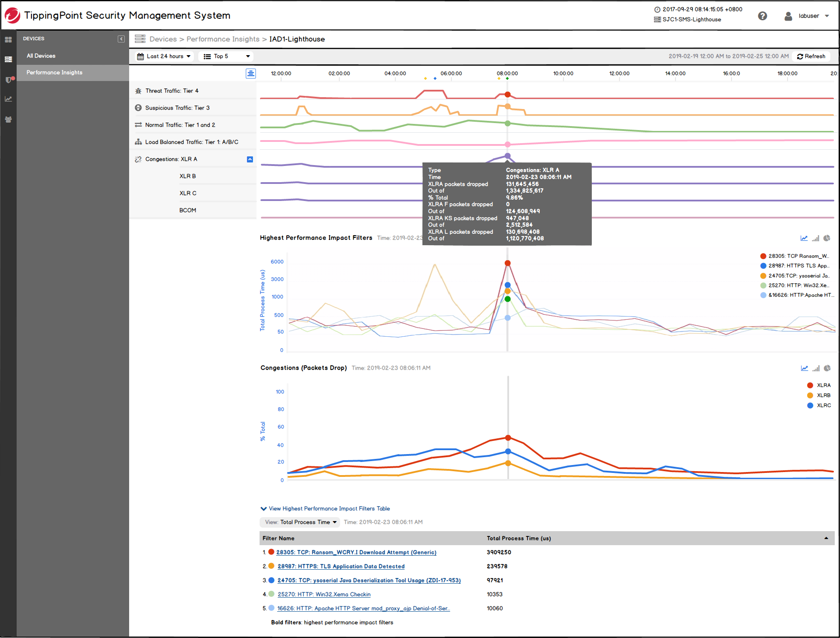The height and width of the screenshot is (638, 840).
Task: Toggle the 28305 TCP Ransom legend swatch
Action: click(763, 256)
